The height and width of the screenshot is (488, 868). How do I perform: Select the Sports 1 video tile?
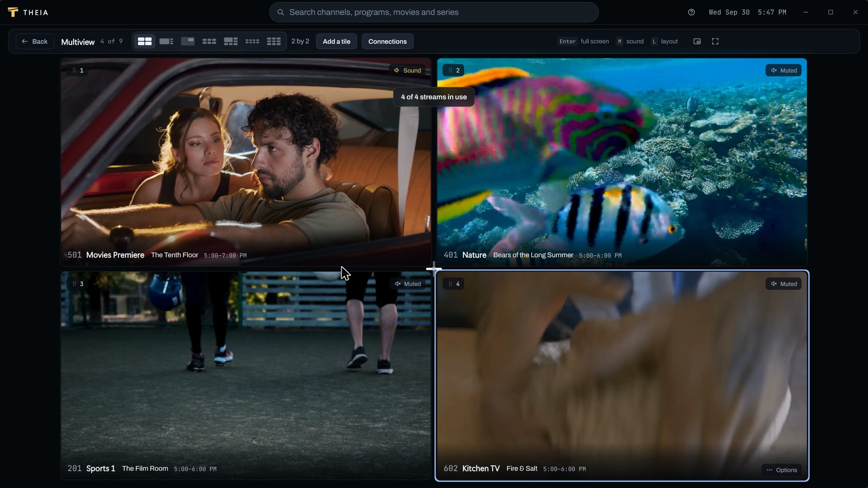click(246, 375)
